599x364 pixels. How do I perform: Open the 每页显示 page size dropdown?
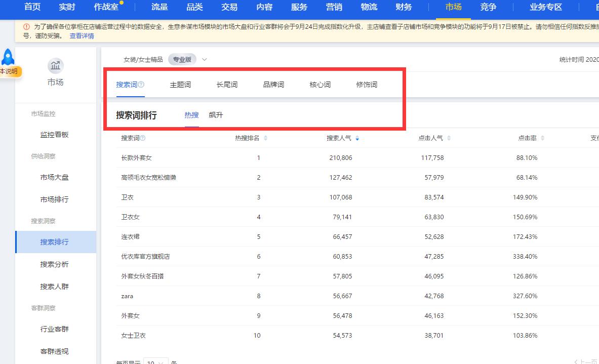[156, 361]
